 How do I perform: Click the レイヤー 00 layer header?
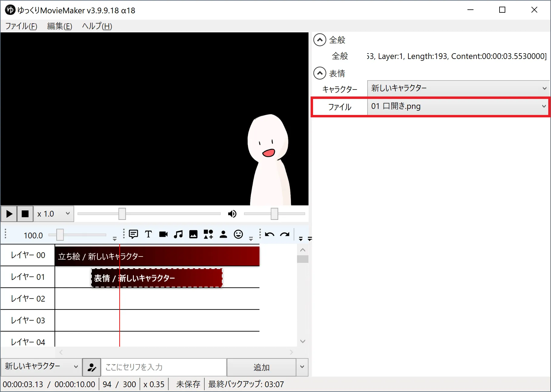(28, 255)
